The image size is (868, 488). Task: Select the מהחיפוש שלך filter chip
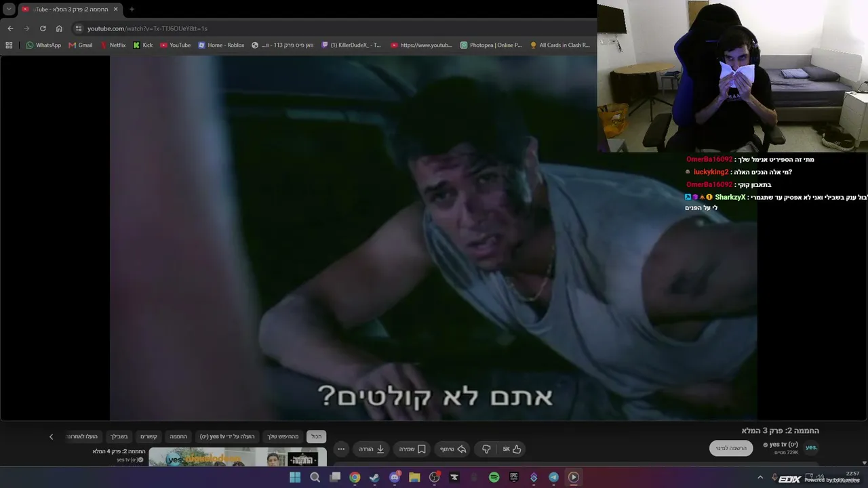pos(283,436)
